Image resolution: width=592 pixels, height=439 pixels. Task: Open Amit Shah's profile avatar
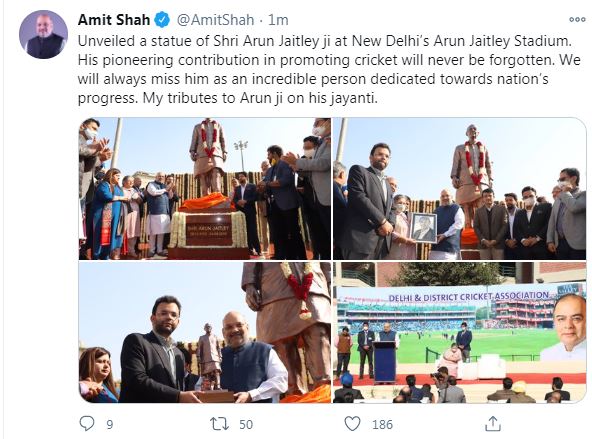[43, 34]
